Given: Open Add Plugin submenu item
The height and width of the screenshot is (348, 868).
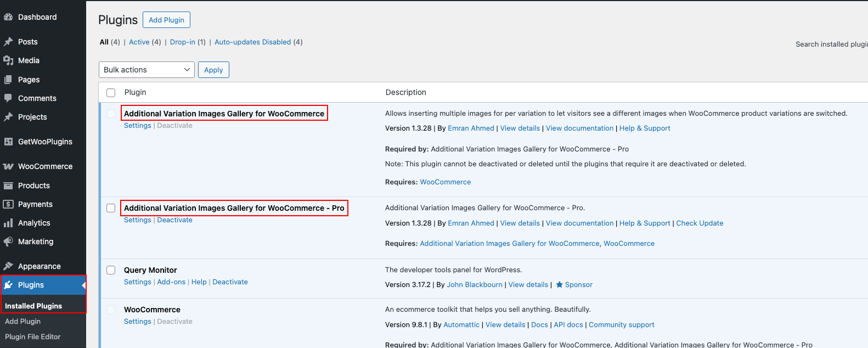Looking at the screenshot, I should pos(22,321).
